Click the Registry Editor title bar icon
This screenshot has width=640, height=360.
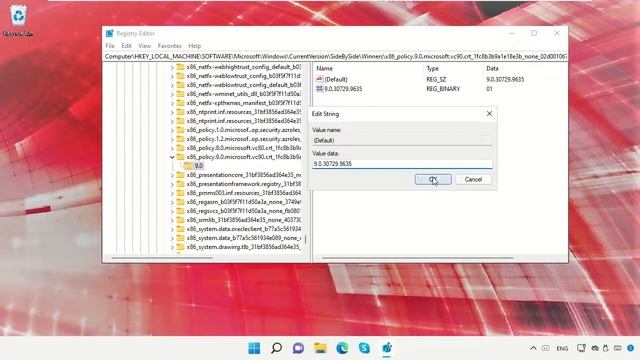pos(109,33)
